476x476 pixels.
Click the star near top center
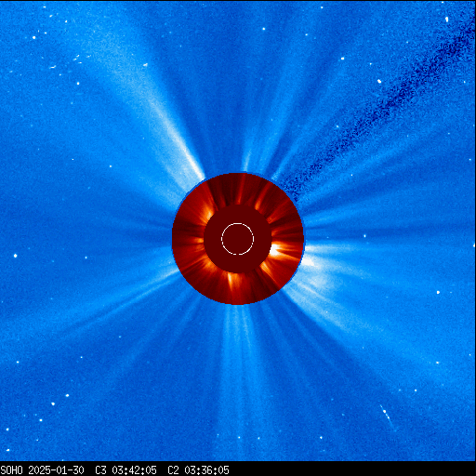264,29
